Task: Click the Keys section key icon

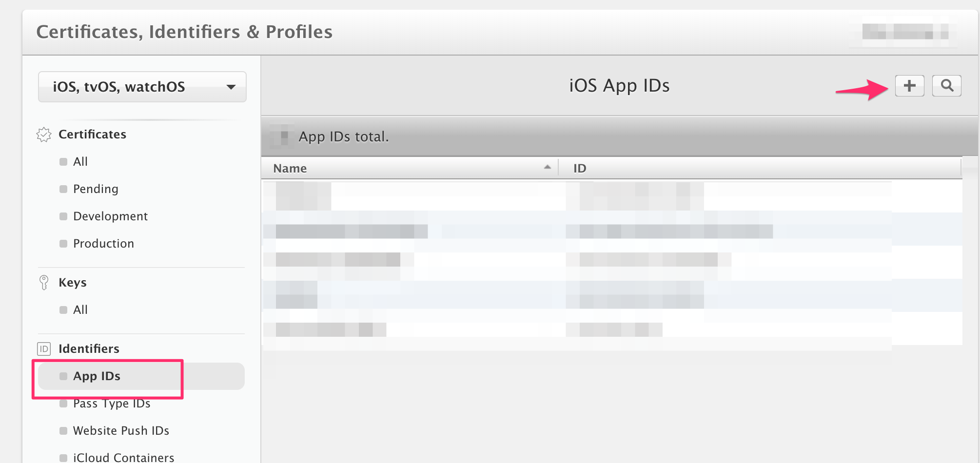Action: pyautogui.click(x=44, y=283)
